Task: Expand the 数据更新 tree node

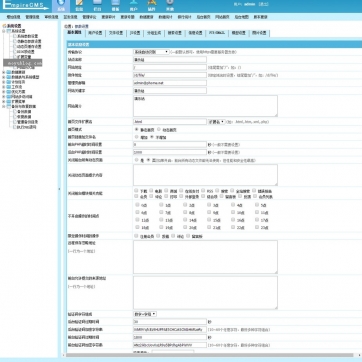Action: (x=4, y=72)
